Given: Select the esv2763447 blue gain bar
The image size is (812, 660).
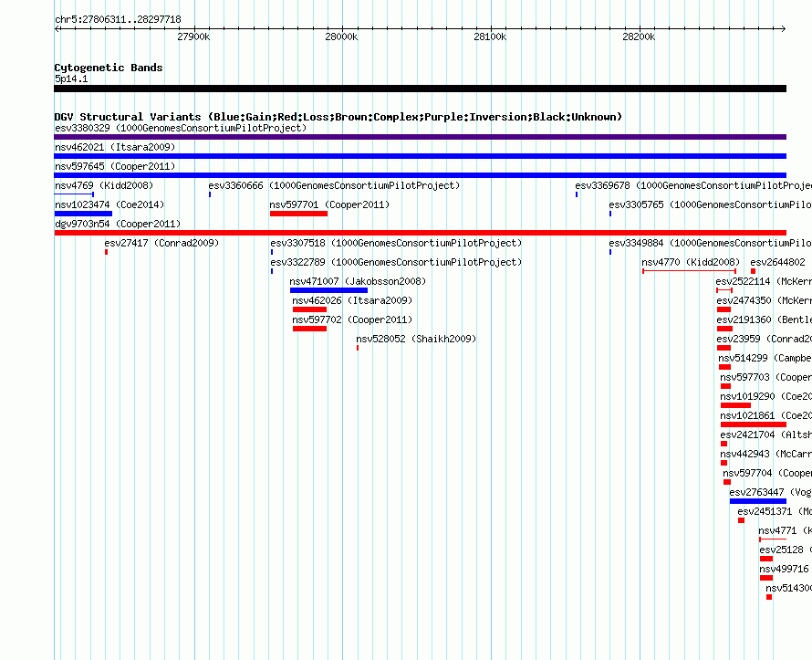Looking at the screenshot, I should [758, 501].
